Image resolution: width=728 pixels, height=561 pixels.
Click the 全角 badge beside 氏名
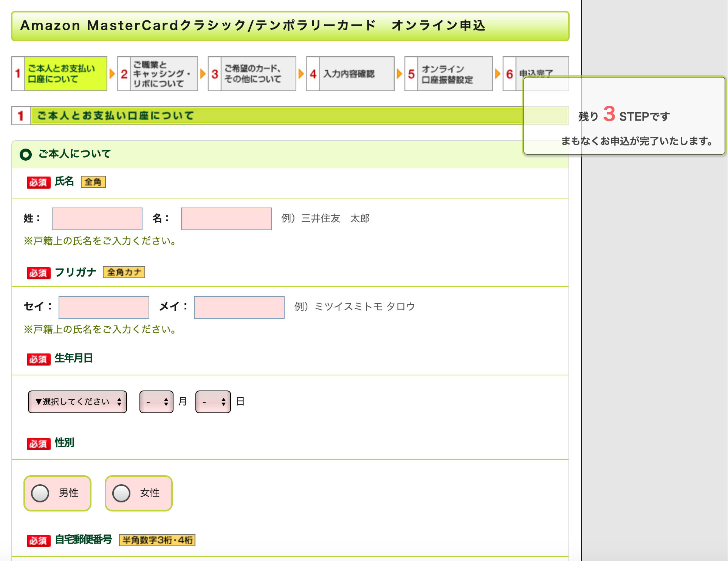coord(93,182)
